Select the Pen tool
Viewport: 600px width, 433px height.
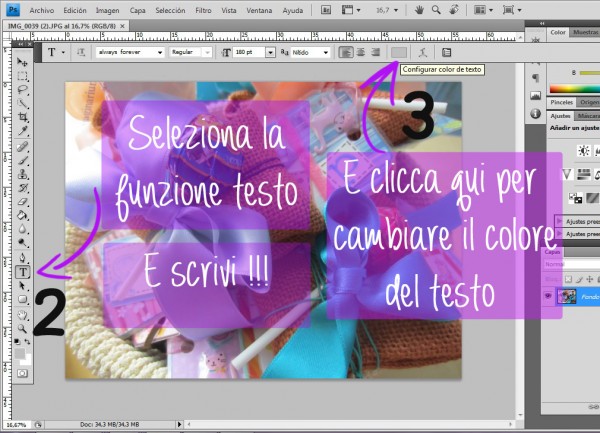(x=22, y=258)
